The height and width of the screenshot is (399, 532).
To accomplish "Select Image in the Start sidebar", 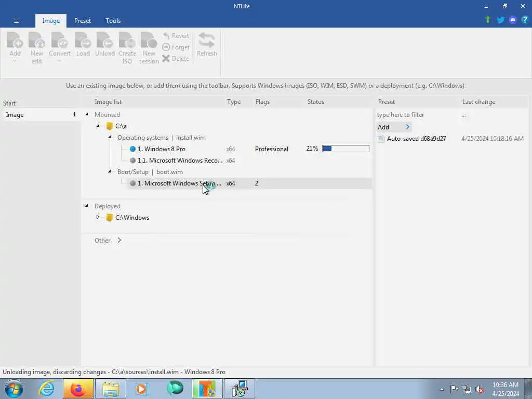I will (x=41, y=115).
